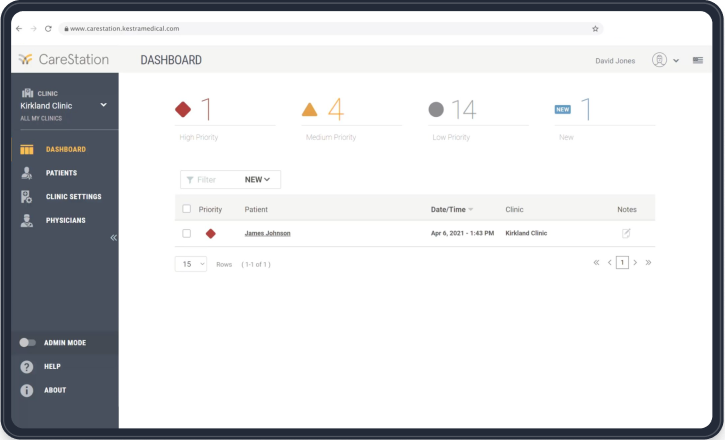Click the browser forward arrow
This screenshot has height=440, width=725.
pyautogui.click(x=33, y=29)
